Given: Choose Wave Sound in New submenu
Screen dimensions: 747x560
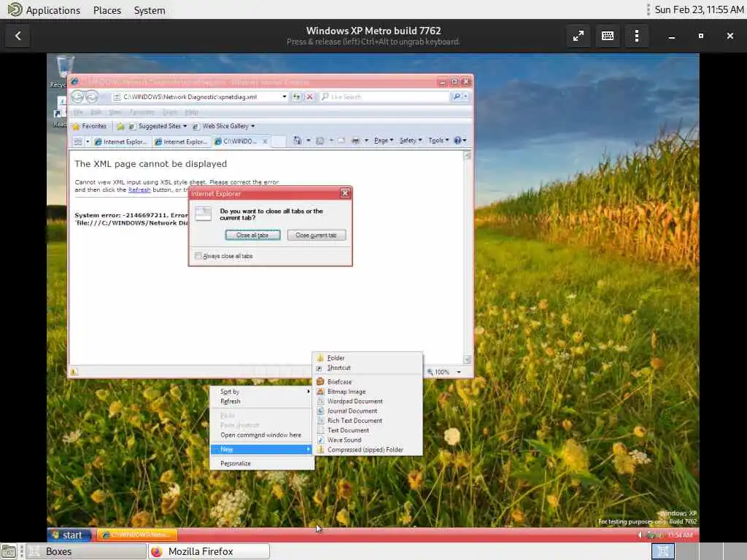Looking at the screenshot, I should (368, 440).
